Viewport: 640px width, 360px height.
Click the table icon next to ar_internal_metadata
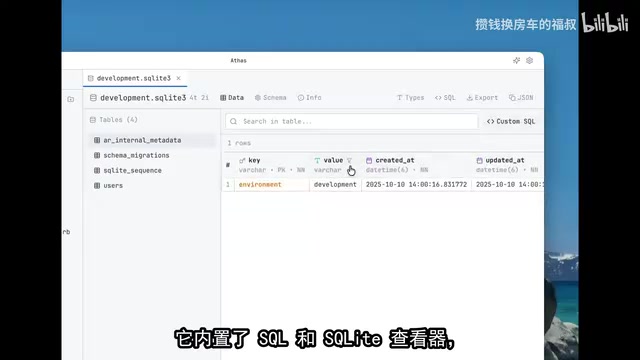tap(97, 140)
